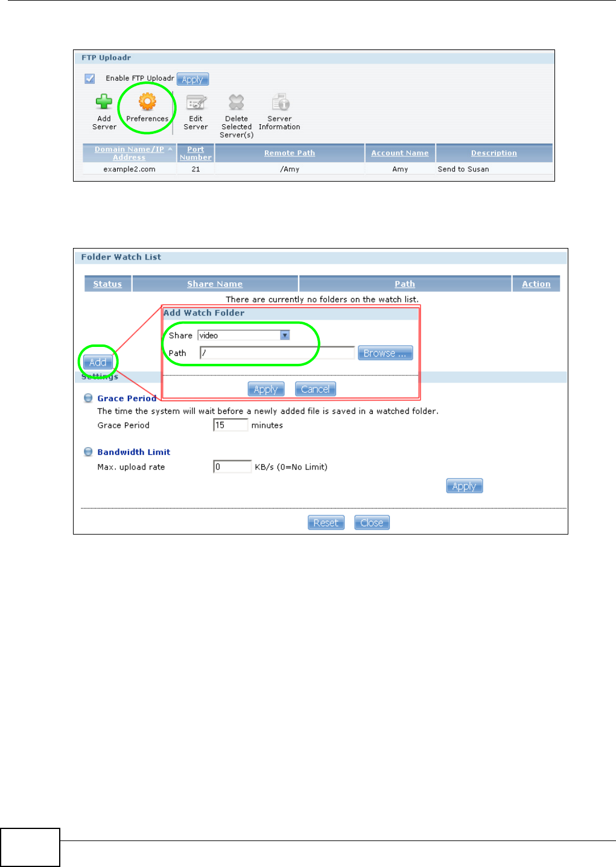Click the /Amy remote path cell

290,170
